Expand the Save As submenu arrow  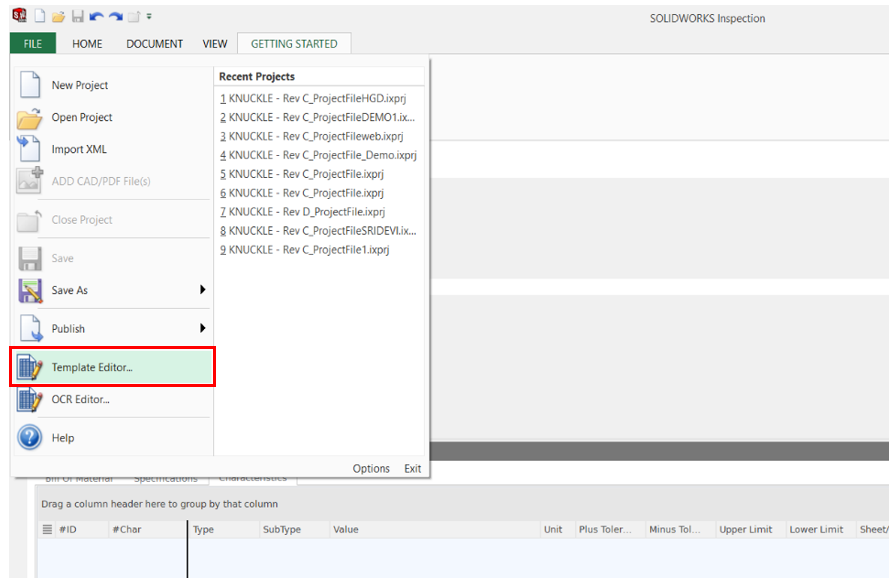202,290
